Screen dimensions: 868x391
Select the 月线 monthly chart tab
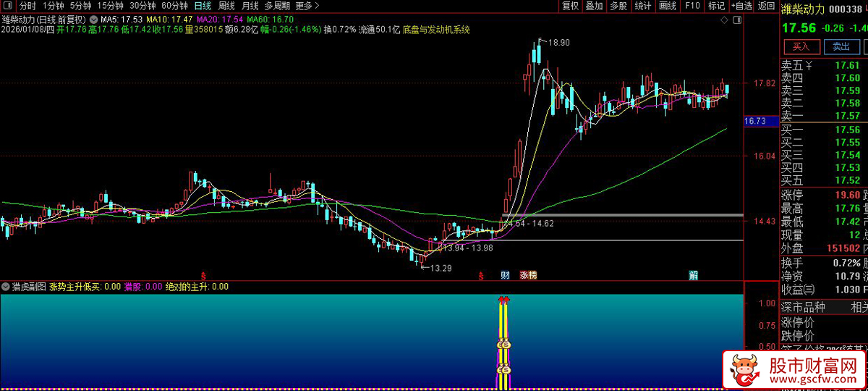click(250, 6)
